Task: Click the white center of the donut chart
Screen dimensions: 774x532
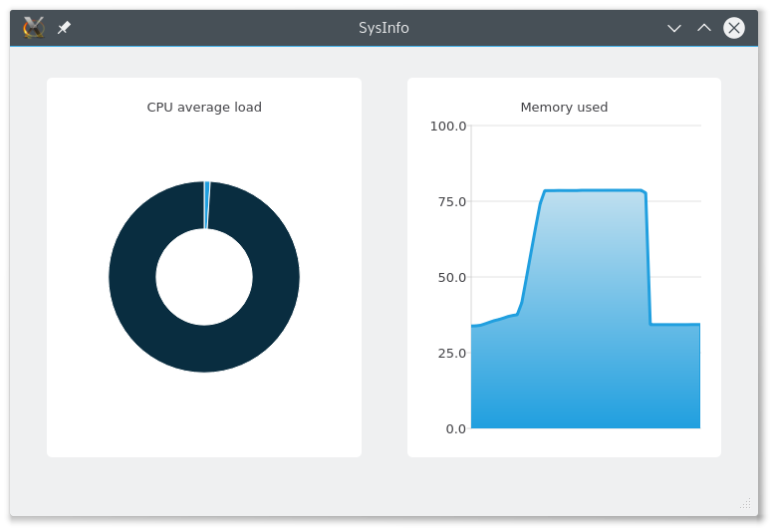Action: (204, 277)
